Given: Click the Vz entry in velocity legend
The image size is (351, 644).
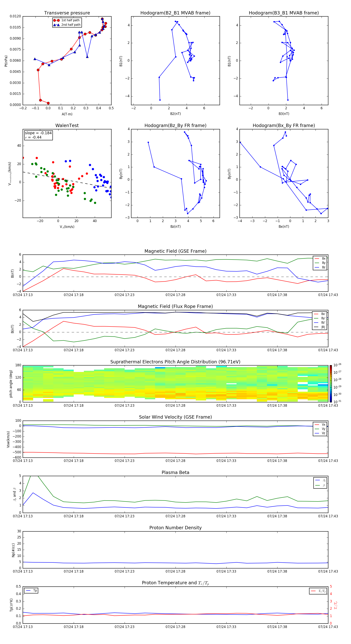Looking at the screenshot, I should click(x=320, y=433).
